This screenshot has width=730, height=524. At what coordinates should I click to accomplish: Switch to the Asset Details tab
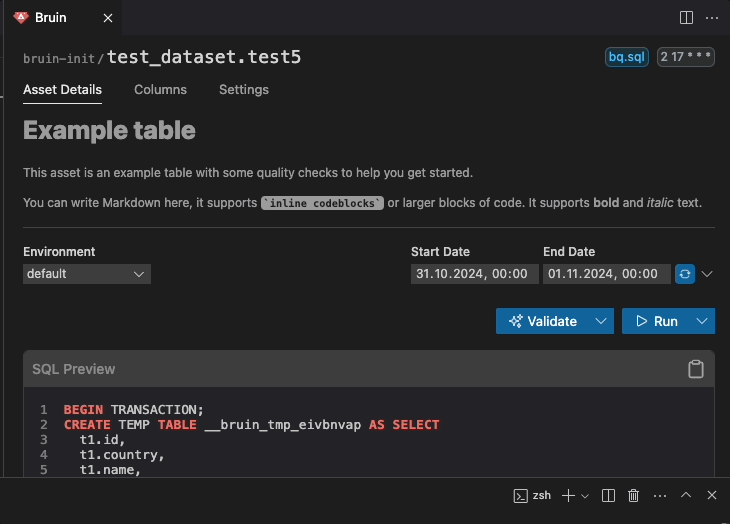pos(62,89)
